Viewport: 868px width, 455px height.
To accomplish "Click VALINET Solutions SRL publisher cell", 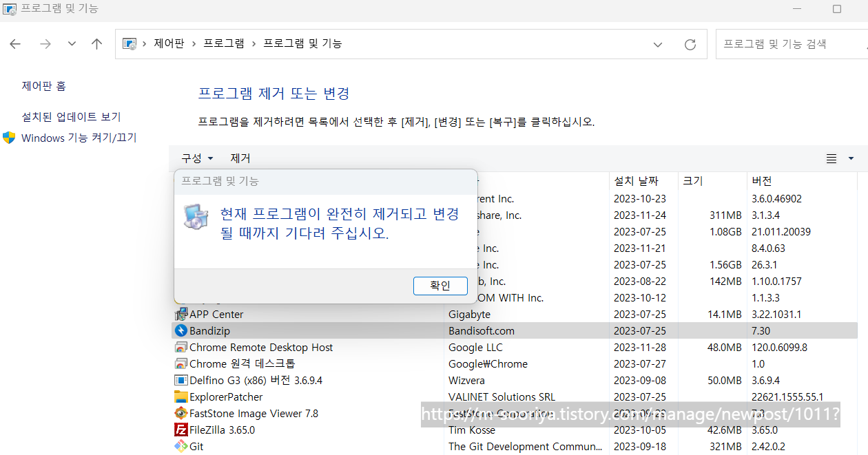I will 502,397.
